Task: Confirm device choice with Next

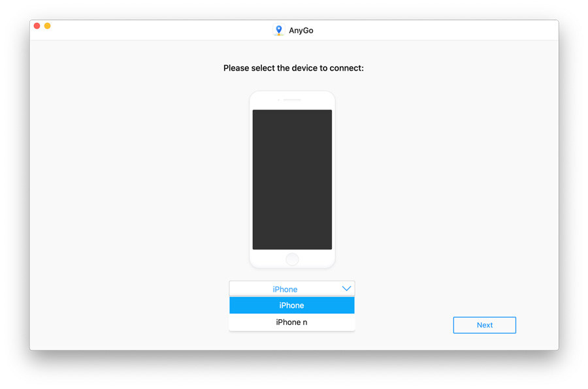Action: 484,324
